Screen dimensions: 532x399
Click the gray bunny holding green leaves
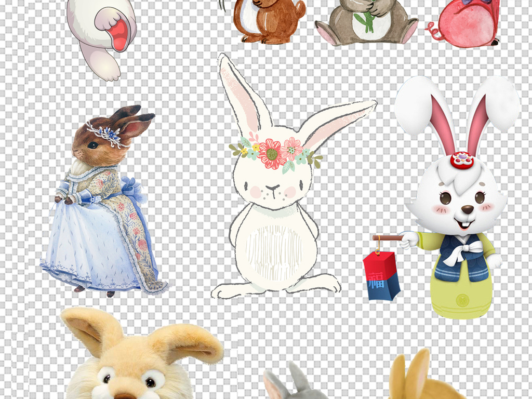(366, 22)
